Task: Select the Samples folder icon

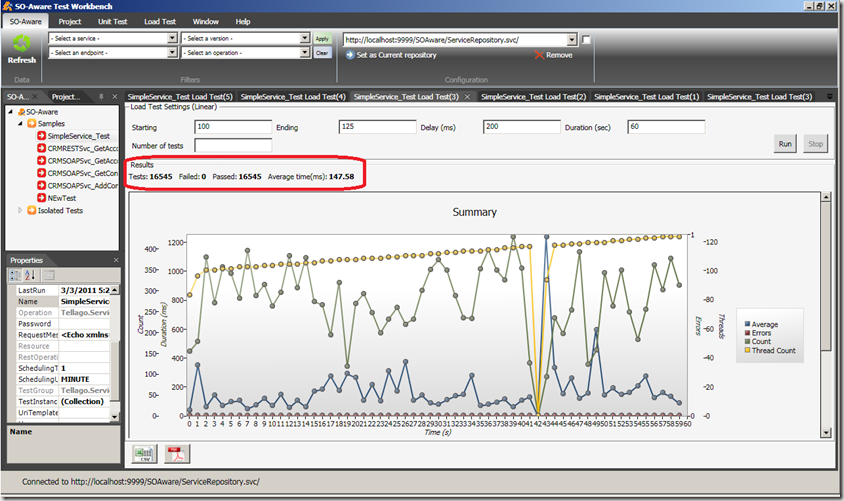Action: 32,123
